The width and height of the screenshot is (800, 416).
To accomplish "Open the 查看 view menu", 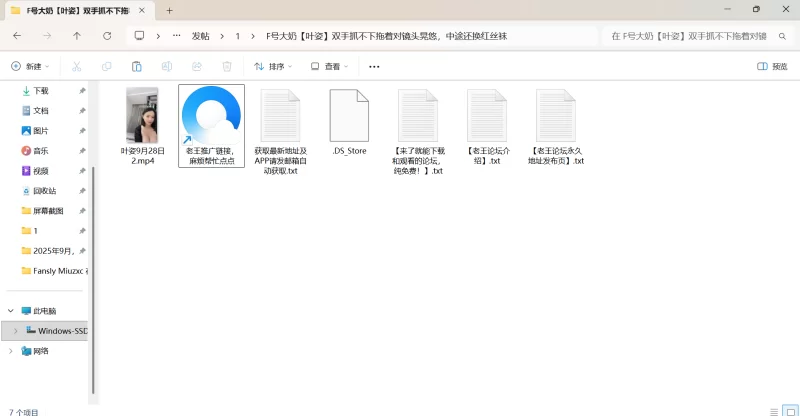I will pyautogui.click(x=330, y=67).
